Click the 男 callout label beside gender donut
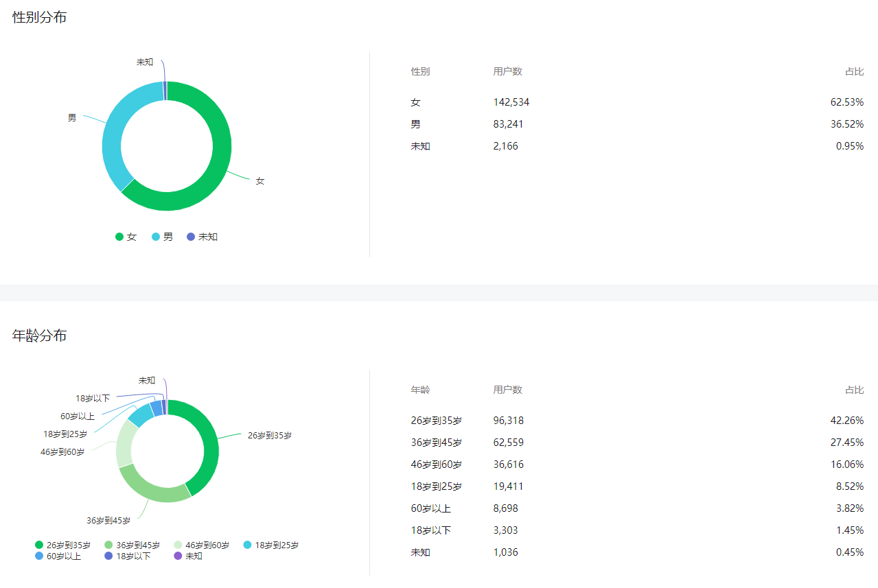Image resolution: width=878 pixels, height=588 pixels. [72, 118]
